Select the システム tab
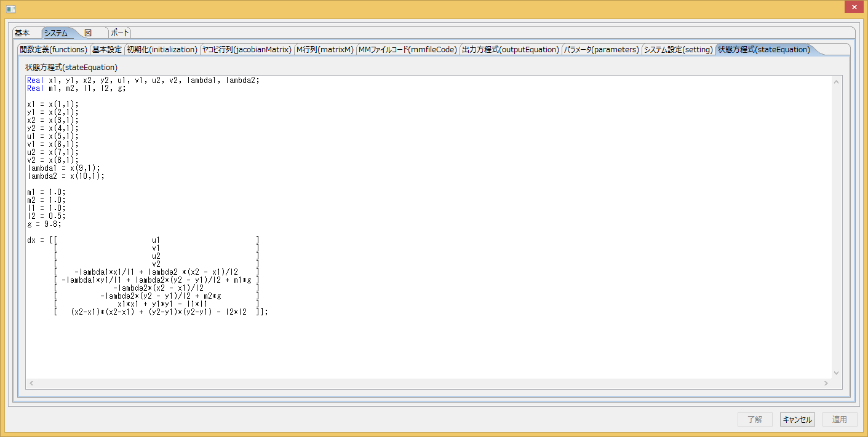Viewport: 868px width, 437px height. (x=56, y=33)
